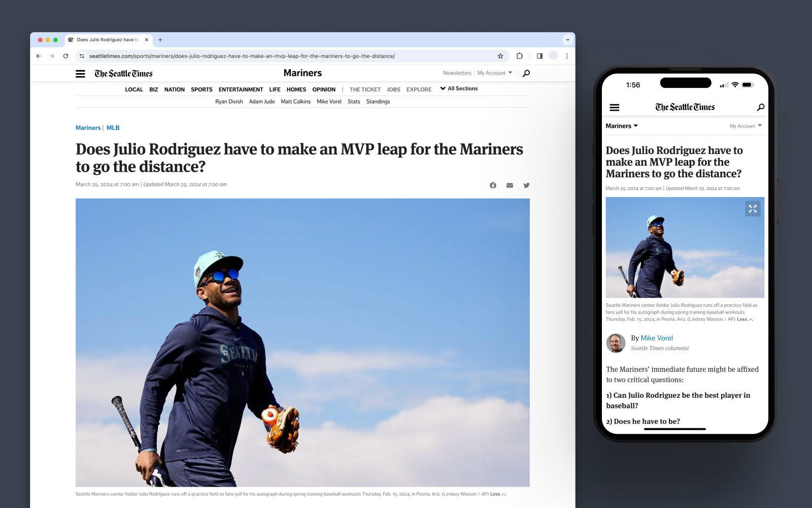Collapse desktop photo caption with Less
The image size is (812, 508).
[498, 494]
